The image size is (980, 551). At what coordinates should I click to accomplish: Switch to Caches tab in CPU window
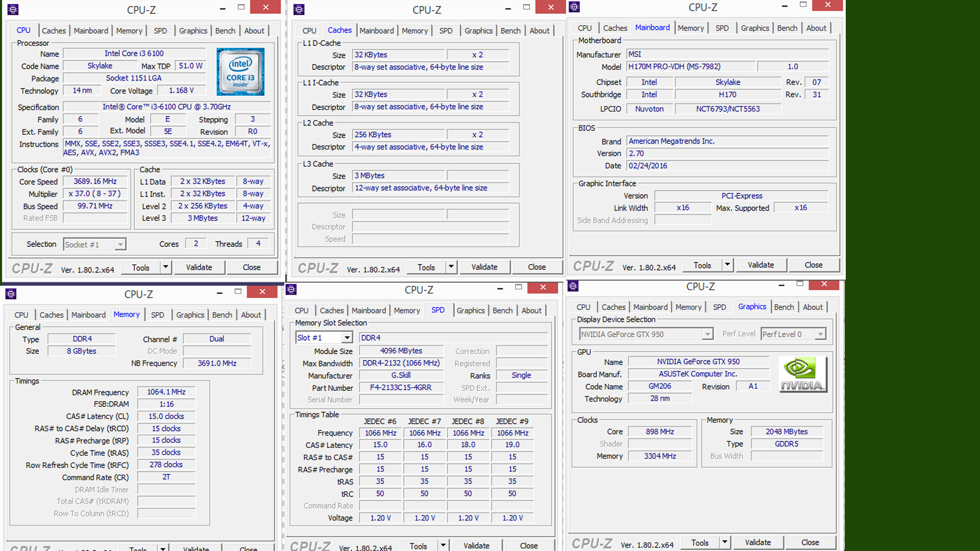[x=54, y=31]
